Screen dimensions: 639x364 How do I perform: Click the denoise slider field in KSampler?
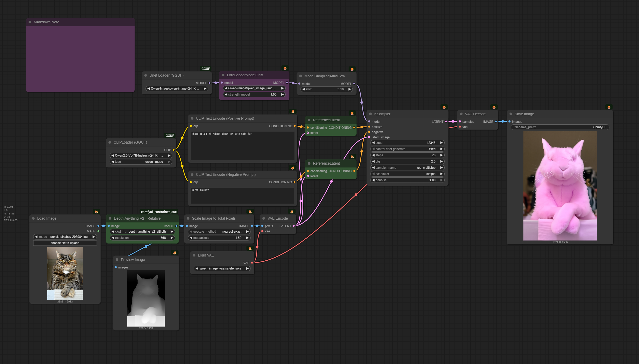point(407,180)
